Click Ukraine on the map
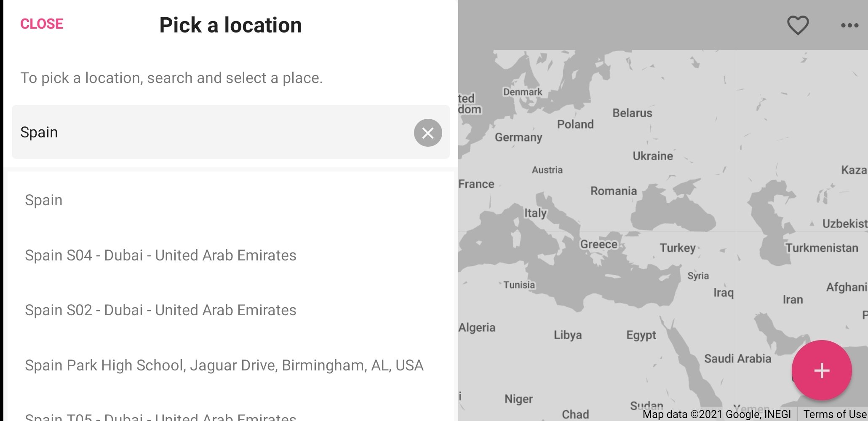The image size is (868, 421). [652, 156]
